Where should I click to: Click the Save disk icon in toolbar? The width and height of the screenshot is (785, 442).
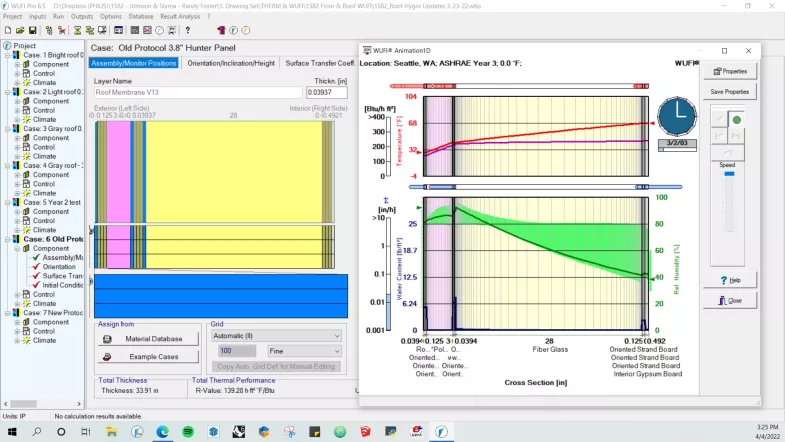point(33,30)
